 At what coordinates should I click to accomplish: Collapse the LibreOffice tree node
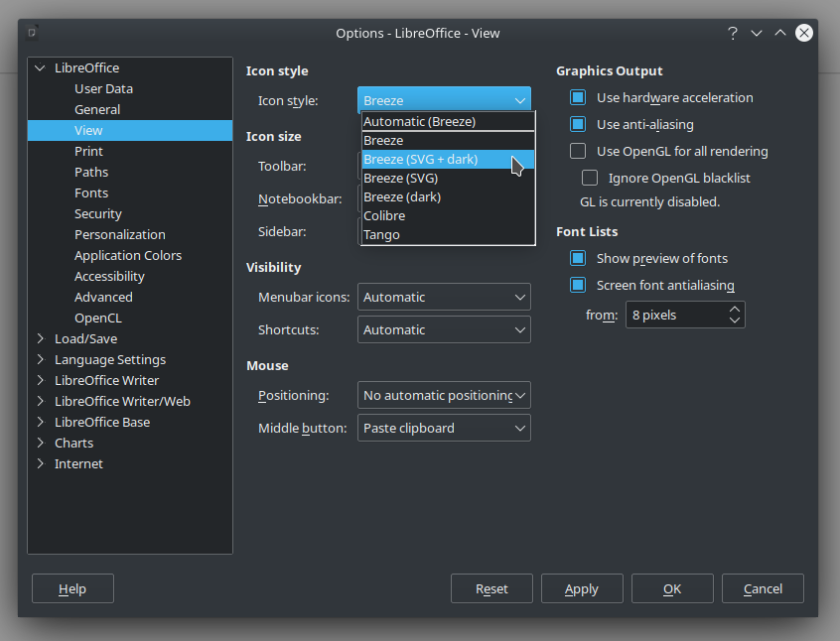coord(40,68)
